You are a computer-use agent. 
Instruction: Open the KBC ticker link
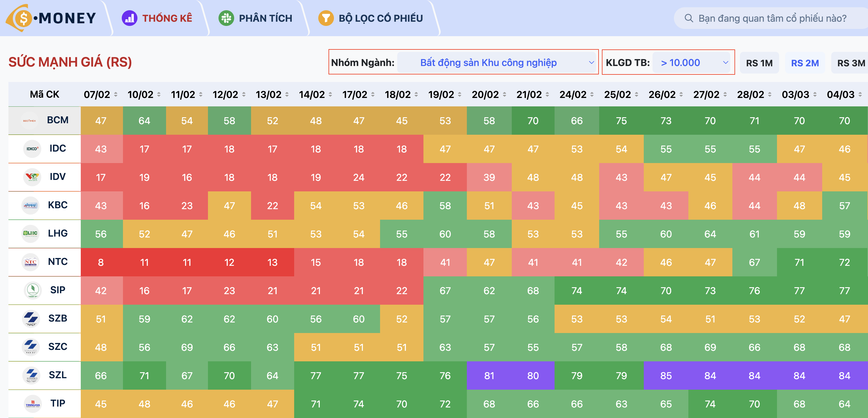tap(58, 205)
